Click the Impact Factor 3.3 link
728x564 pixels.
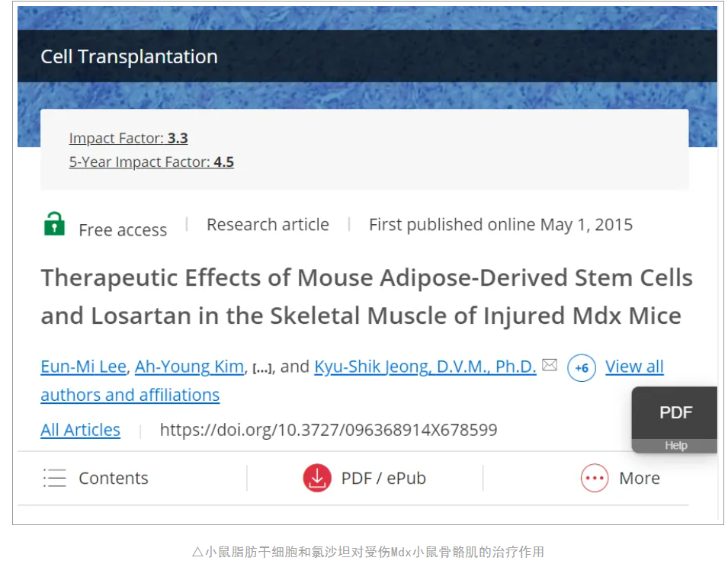(128, 138)
